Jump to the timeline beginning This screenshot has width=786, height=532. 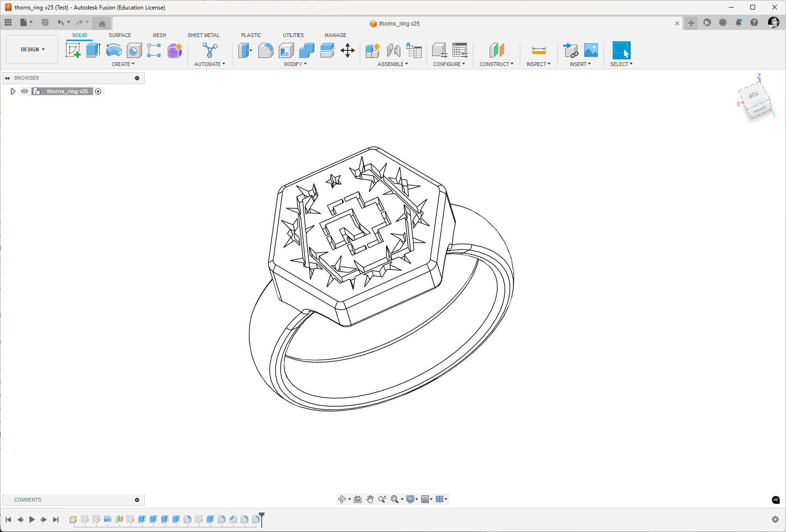[9, 520]
